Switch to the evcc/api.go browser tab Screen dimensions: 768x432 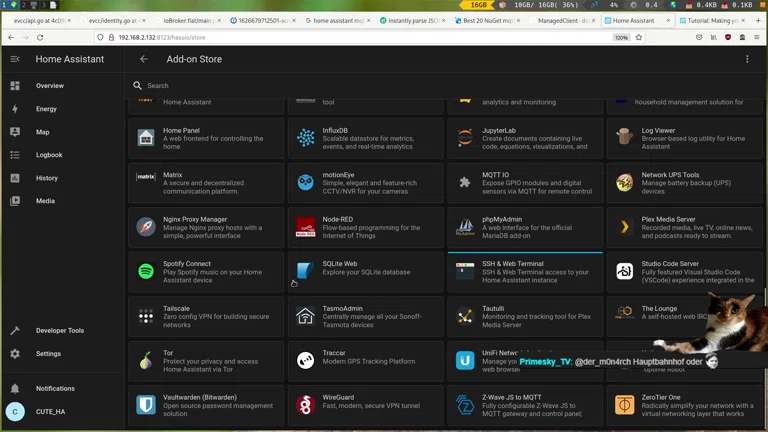click(x=39, y=21)
